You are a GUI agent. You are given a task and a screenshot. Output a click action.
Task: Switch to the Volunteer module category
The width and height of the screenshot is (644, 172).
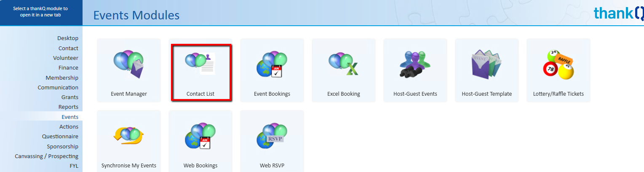pos(65,58)
